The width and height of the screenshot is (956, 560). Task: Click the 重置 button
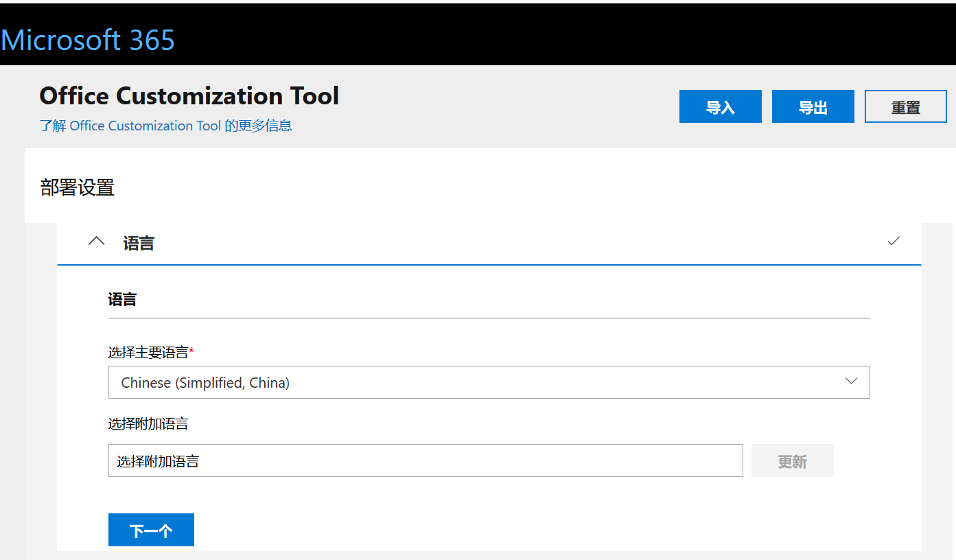tap(906, 106)
